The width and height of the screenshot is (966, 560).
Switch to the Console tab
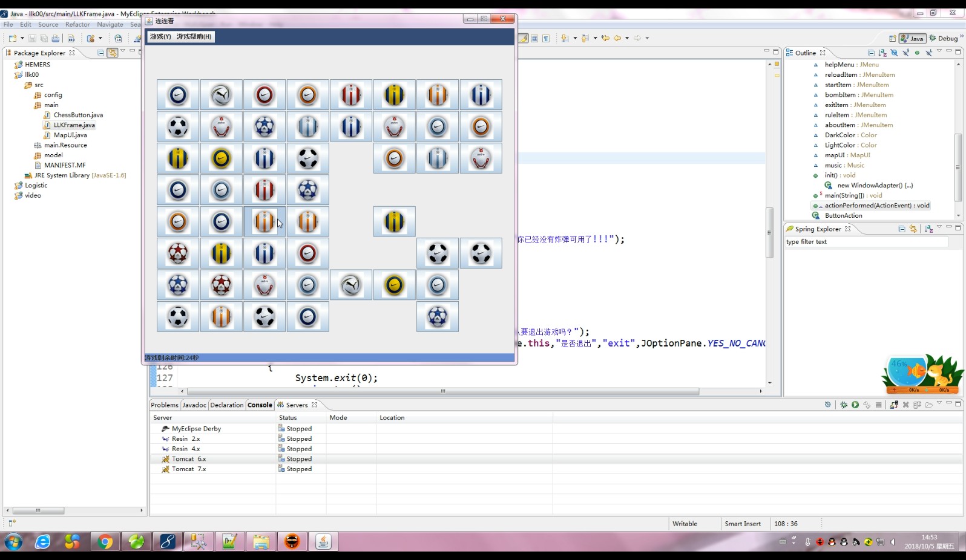pyautogui.click(x=260, y=405)
